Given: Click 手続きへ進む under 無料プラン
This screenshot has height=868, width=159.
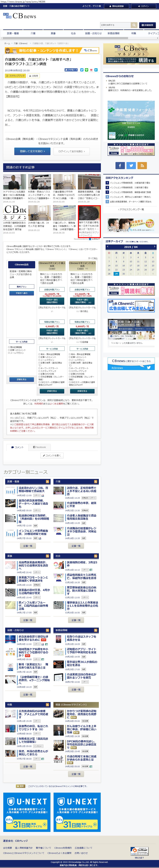Looking at the screenshot, I should coord(22,293).
